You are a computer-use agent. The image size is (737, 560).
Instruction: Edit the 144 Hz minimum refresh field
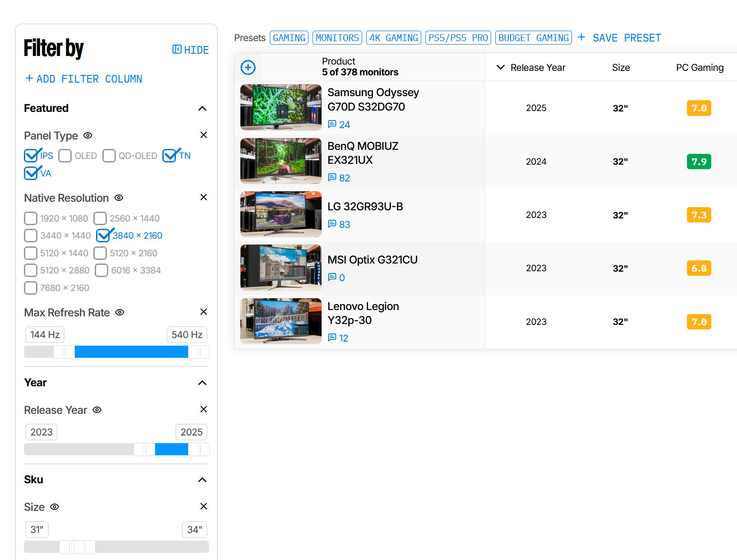click(x=45, y=335)
